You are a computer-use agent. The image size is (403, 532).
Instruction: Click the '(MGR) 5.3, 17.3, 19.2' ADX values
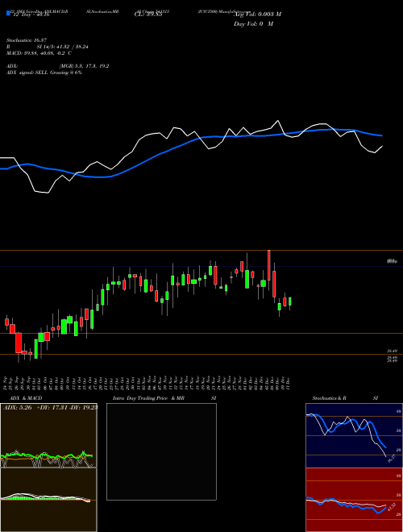pos(84,66)
